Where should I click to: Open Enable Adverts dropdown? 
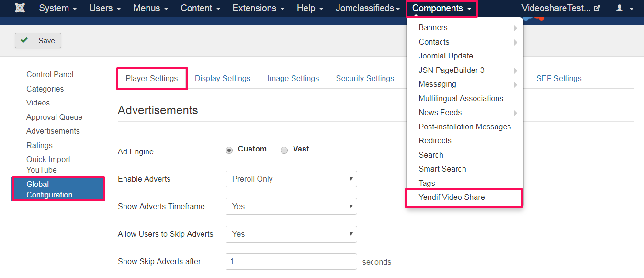coord(291,179)
